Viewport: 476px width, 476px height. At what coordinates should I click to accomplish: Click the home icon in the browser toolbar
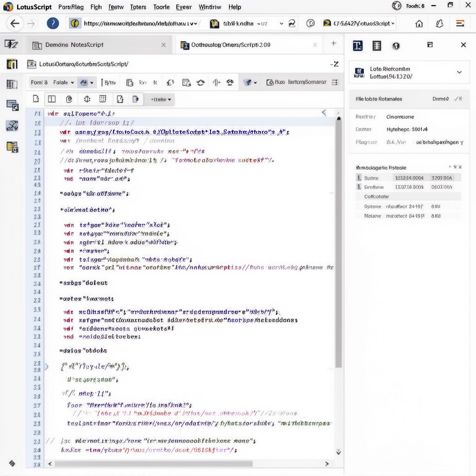(x=419, y=24)
